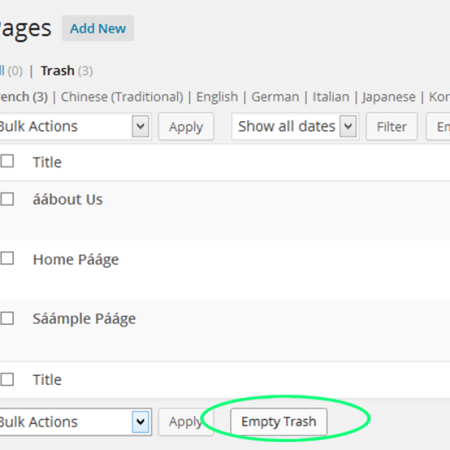Image resolution: width=450 pixels, height=450 pixels.
Task: Click the Add New page button
Action: click(98, 28)
